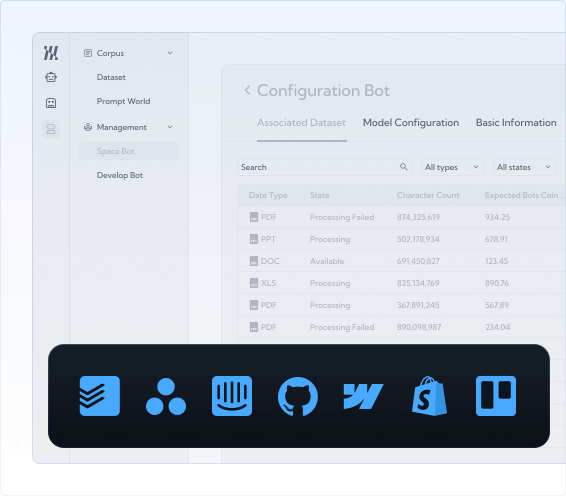Screen dimensions: 566x496
Task: Open Dataset in the sidebar
Action: pyautogui.click(x=111, y=77)
